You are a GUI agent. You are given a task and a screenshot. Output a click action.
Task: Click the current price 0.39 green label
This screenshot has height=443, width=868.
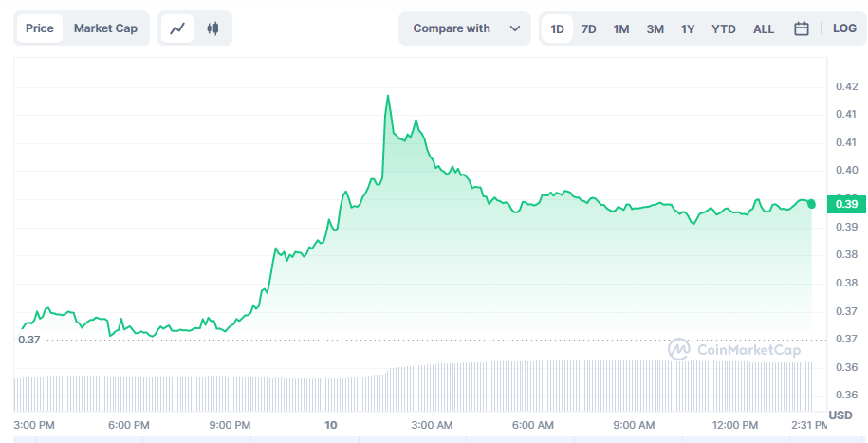coord(846,204)
